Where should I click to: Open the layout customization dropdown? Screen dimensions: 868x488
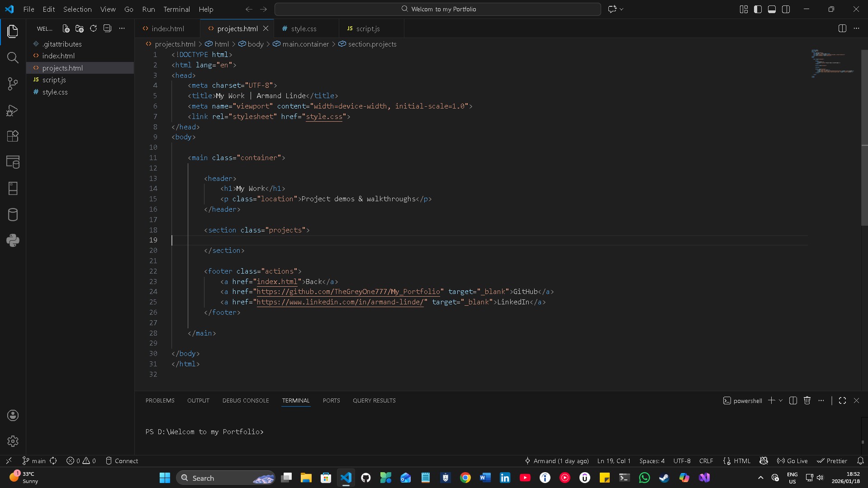coord(743,9)
